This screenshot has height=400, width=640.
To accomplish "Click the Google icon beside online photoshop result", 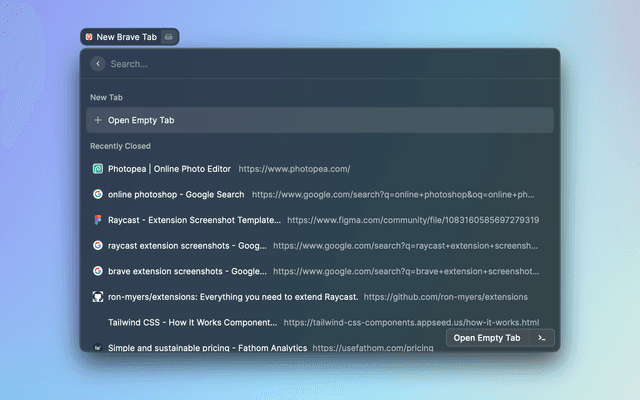I will pos(98,195).
